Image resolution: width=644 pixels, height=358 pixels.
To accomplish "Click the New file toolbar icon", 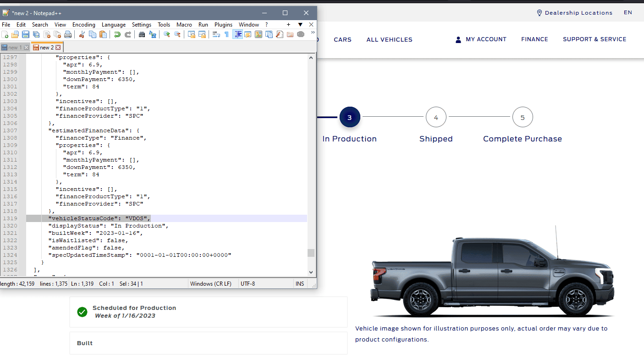I will click(5, 35).
